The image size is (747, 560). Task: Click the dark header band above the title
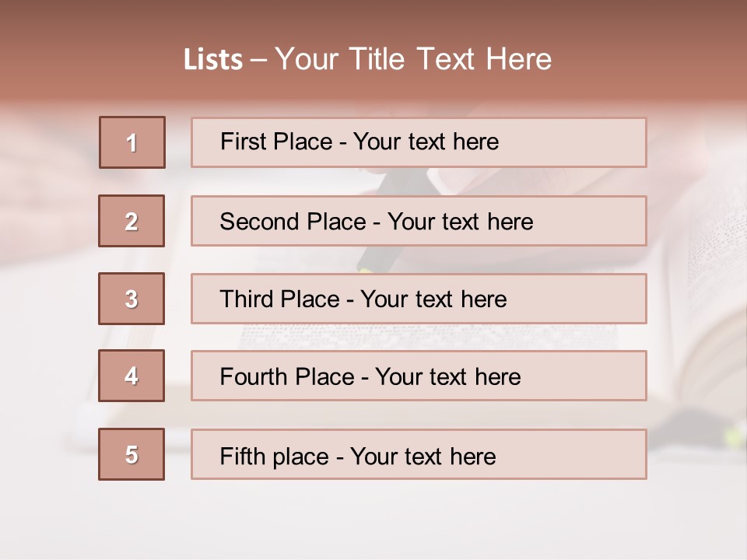coord(373,17)
